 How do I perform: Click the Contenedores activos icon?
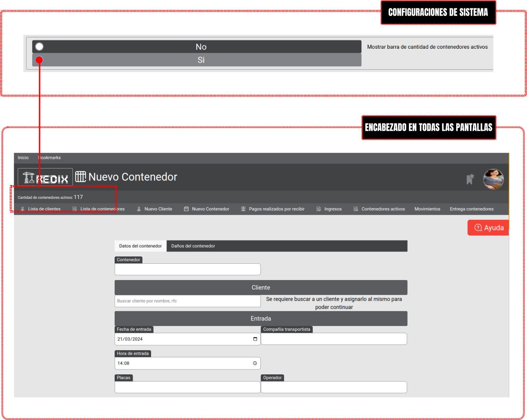(x=356, y=209)
